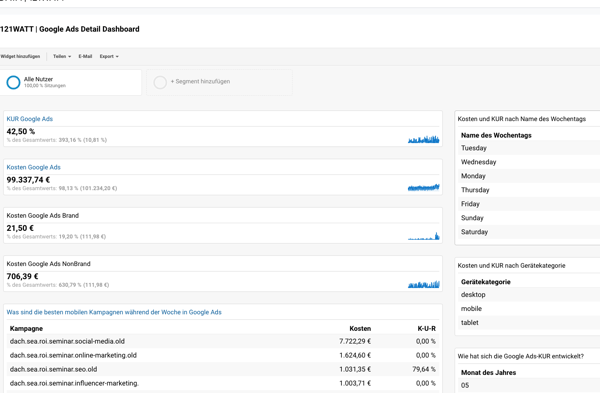Select the Thursday row
The width and height of the screenshot is (600, 393).
529,190
